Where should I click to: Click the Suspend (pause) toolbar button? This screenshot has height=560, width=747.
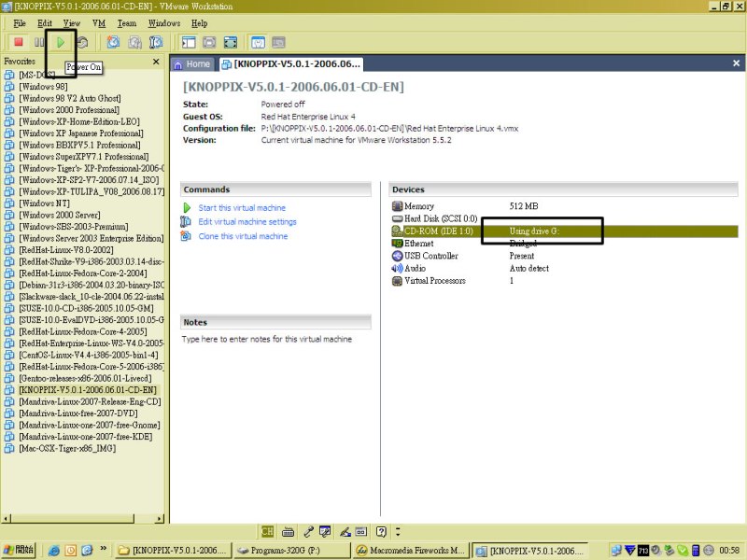point(39,42)
